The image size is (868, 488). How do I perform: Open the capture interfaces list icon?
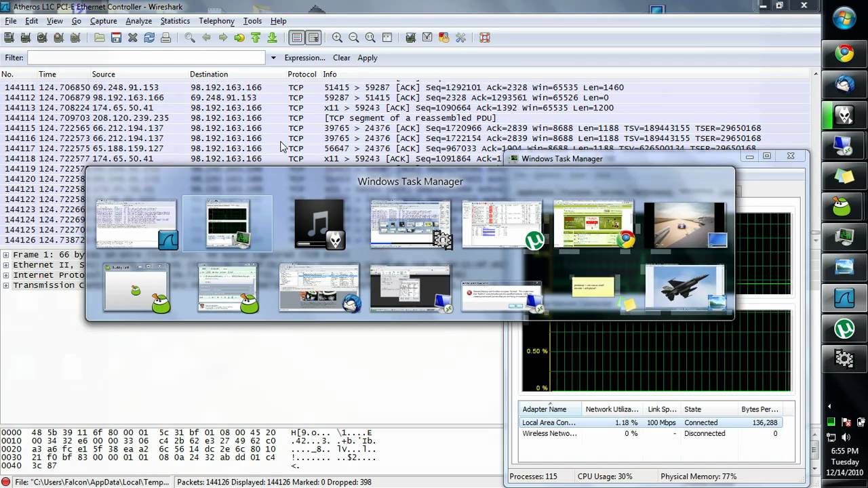[x=9, y=38]
